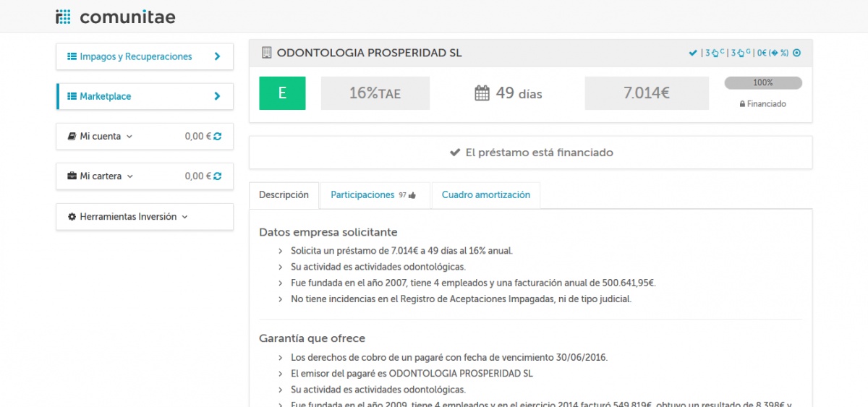The height and width of the screenshot is (407, 868).
Task: Refresh the Mi cuenta balance
Action: [x=218, y=136]
